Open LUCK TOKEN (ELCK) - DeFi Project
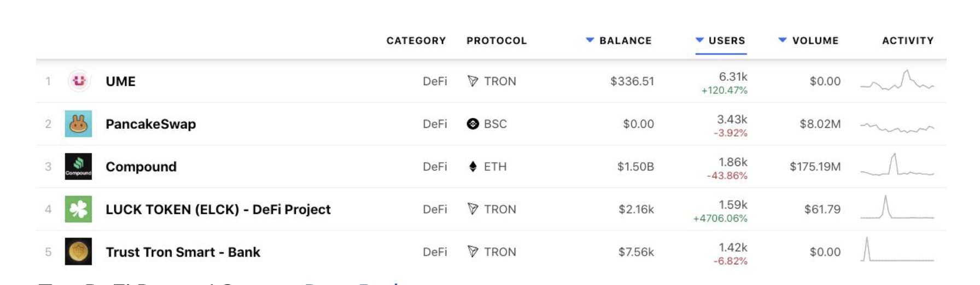Image resolution: width=980 pixels, height=285 pixels. point(218,209)
